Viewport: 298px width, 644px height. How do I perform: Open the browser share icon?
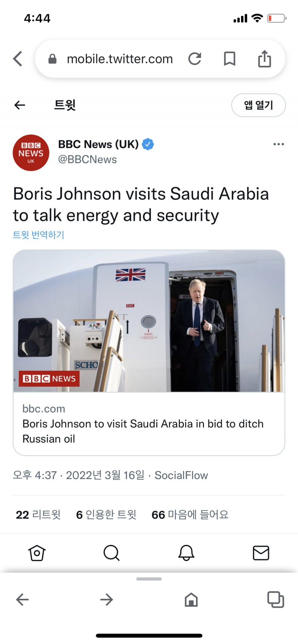point(265,59)
